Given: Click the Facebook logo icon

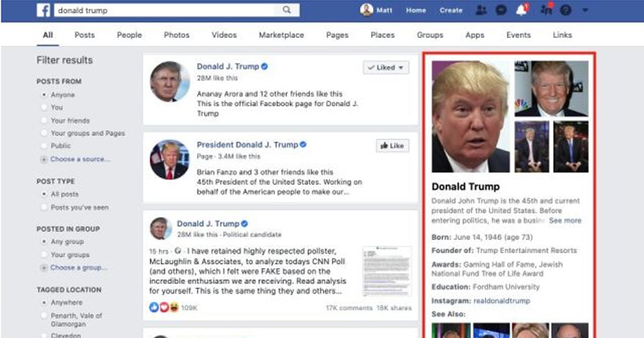Looking at the screenshot, I should (43, 10).
